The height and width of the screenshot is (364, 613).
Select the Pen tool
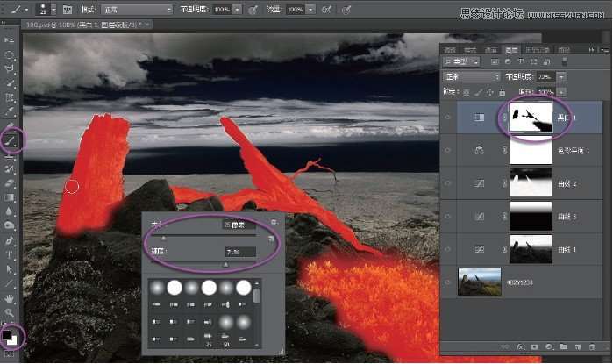click(x=11, y=239)
